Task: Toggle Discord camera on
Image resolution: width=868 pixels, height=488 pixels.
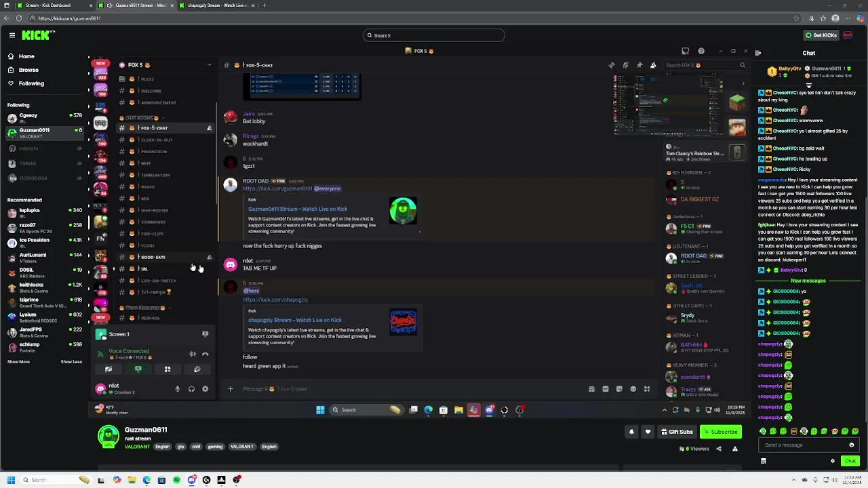Action: click(108, 369)
